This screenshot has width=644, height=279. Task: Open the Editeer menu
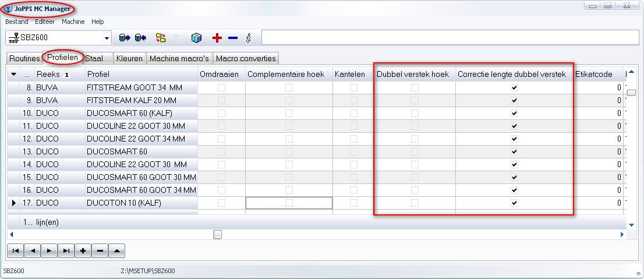[x=45, y=22]
